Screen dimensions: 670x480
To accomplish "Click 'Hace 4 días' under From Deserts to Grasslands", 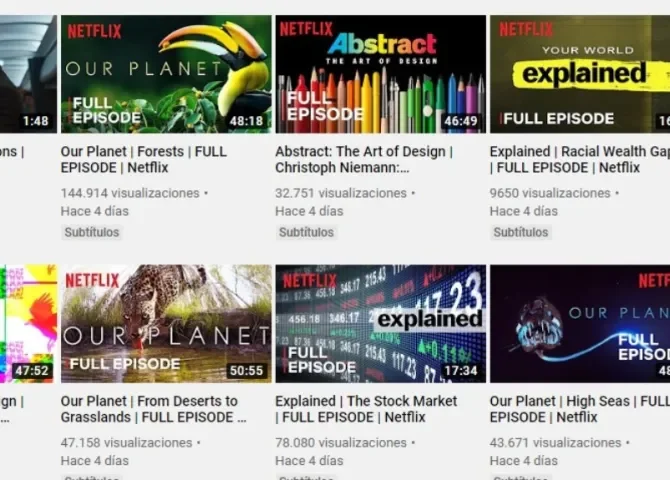I will click(x=95, y=461).
